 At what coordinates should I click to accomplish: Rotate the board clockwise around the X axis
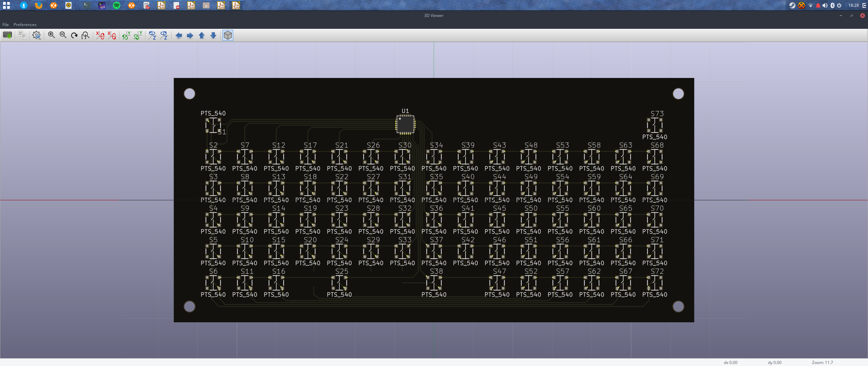(x=100, y=35)
